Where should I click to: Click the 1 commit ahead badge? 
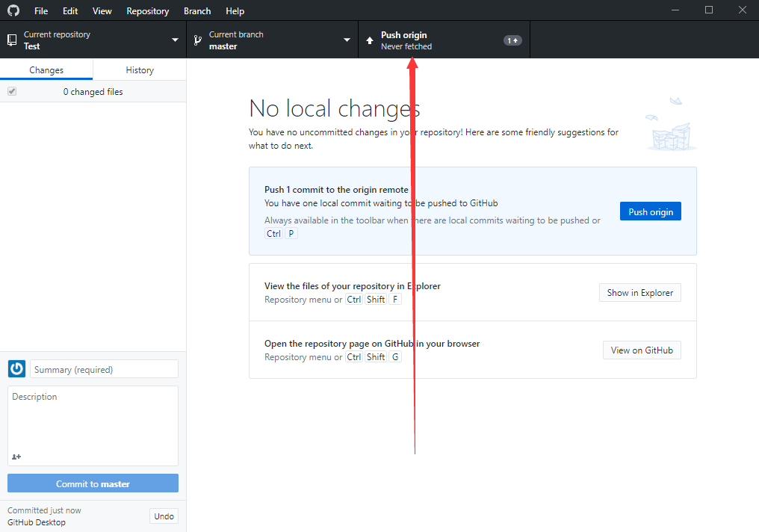click(512, 40)
